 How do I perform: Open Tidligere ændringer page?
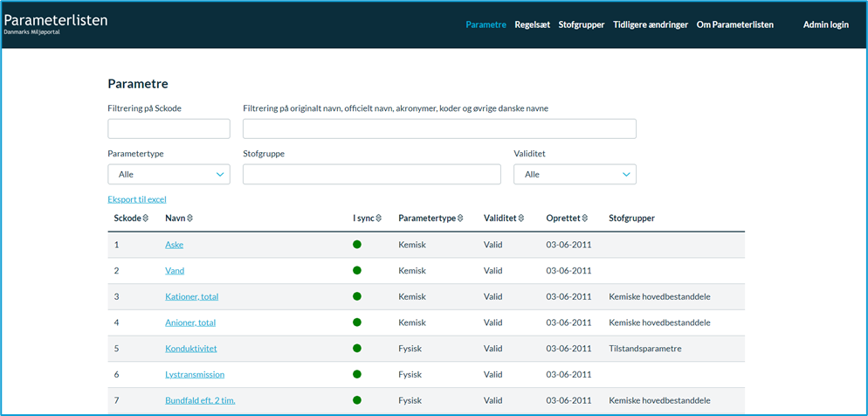click(x=651, y=25)
